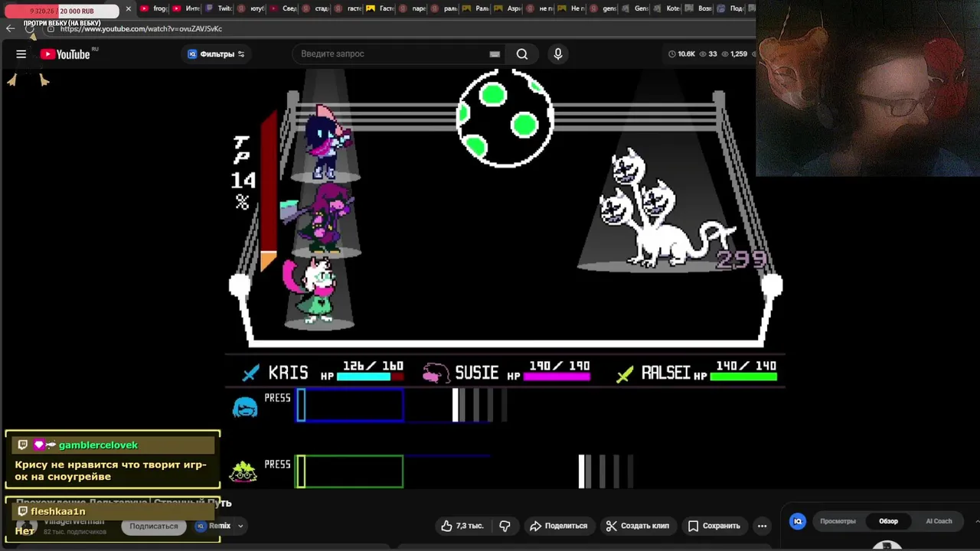The height and width of the screenshot is (551, 980).
Task: Switch to the "Aspи" browser tab
Action: (x=508, y=8)
